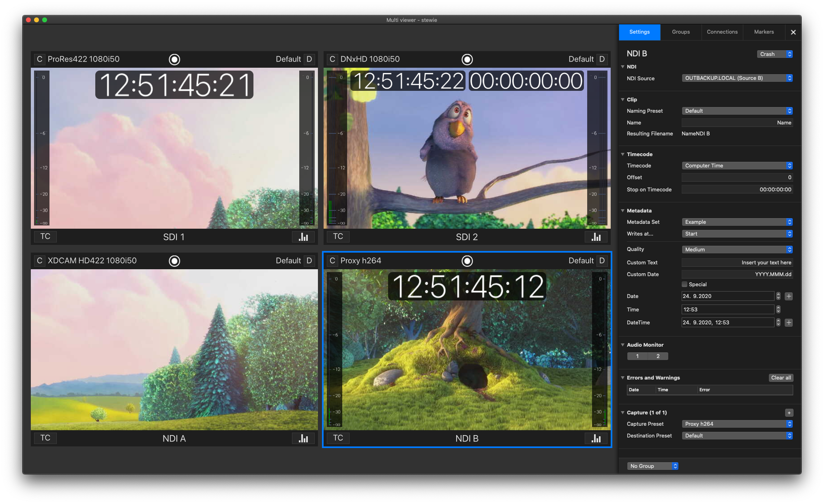Open the NDI Source dropdown
The image size is (824, 504).
[737, 78]
